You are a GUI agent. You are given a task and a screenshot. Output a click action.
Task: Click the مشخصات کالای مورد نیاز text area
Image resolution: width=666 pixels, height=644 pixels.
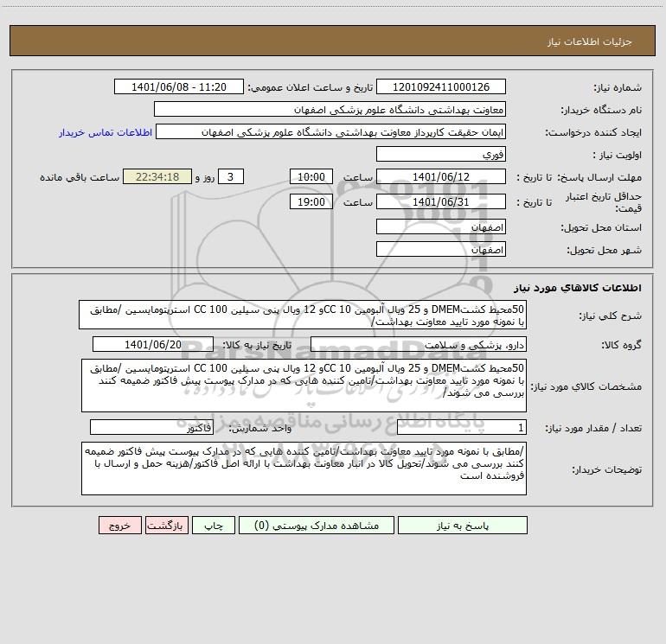(304, 386)
